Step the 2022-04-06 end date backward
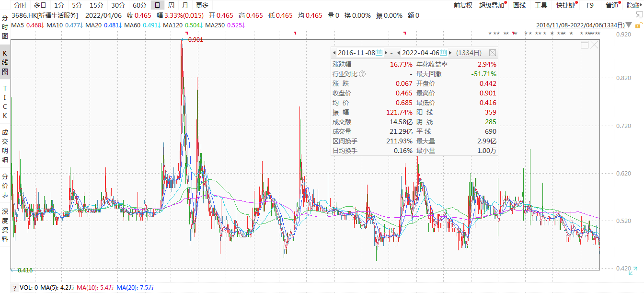This screenshot has height=293, width=644. pyautogui.click(x=399, y=53)
